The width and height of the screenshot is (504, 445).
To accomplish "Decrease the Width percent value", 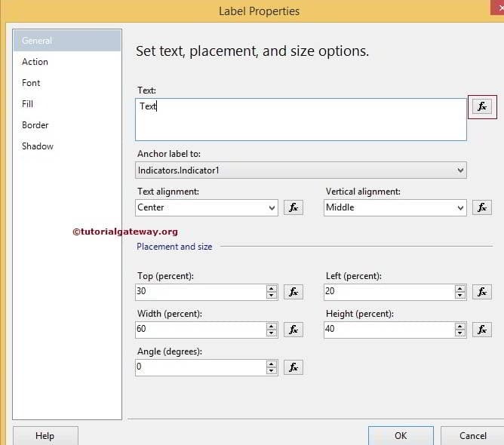I will pos(272,333).
